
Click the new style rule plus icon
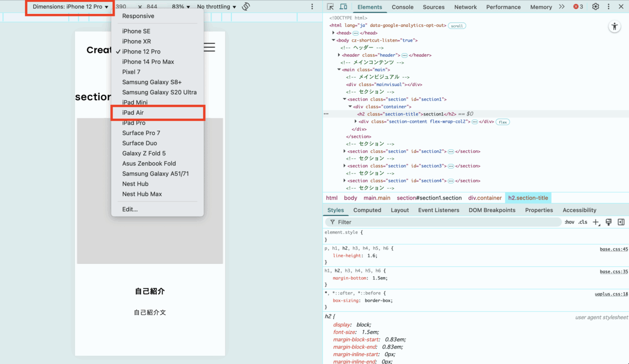[596, 222]
